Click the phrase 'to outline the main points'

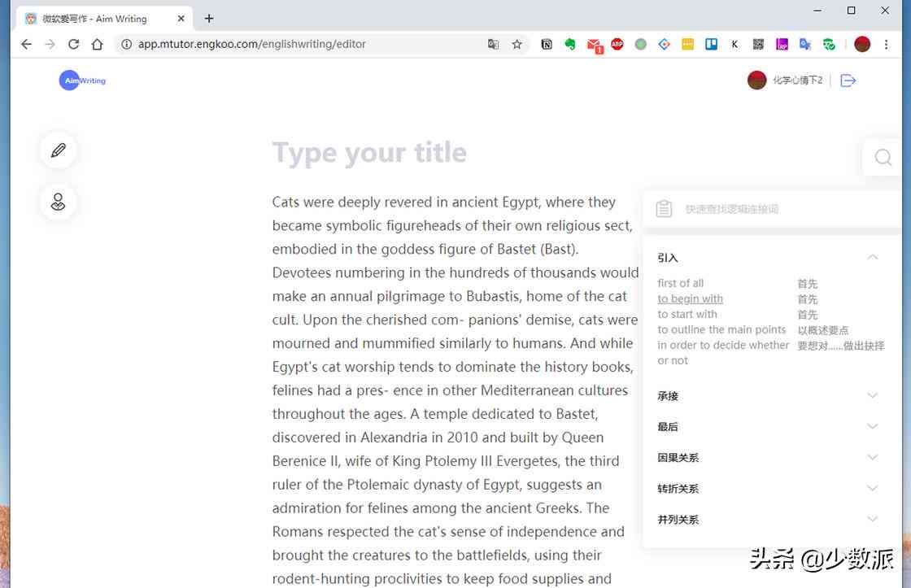pyautogui.click(x=721, y=329)
